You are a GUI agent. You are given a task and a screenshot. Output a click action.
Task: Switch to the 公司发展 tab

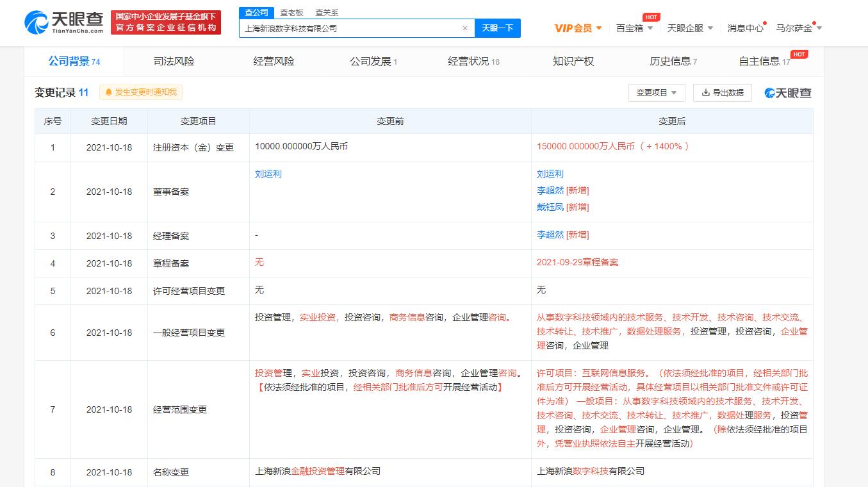coord(373,62)
